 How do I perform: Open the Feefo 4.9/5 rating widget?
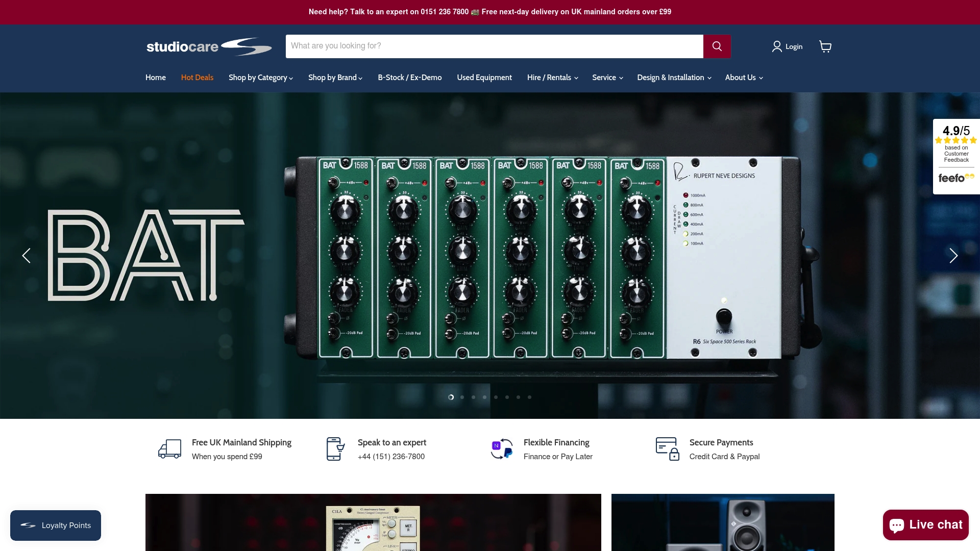pyautogui.click(x=957, y=156)
